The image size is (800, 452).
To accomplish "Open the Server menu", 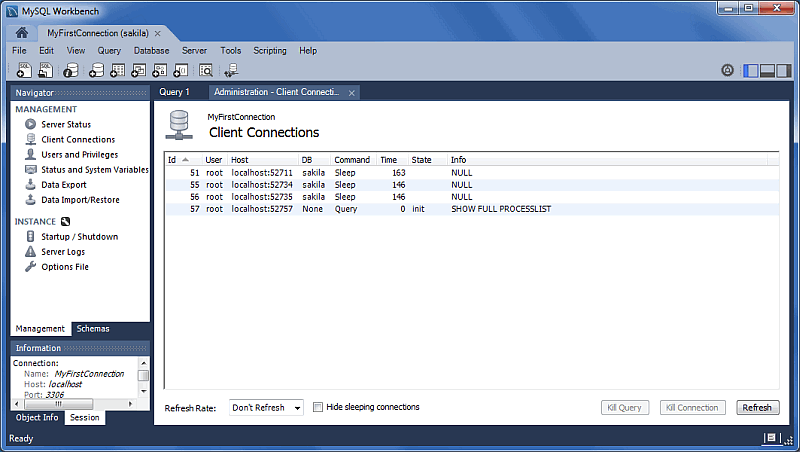I will coord(194,50).
